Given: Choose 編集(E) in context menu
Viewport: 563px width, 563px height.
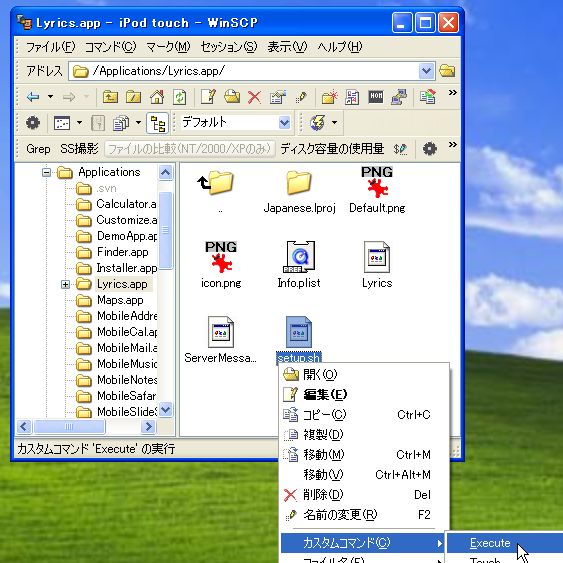Looking at the screenshot, I should pyautogui.click(x=364, y=394).
